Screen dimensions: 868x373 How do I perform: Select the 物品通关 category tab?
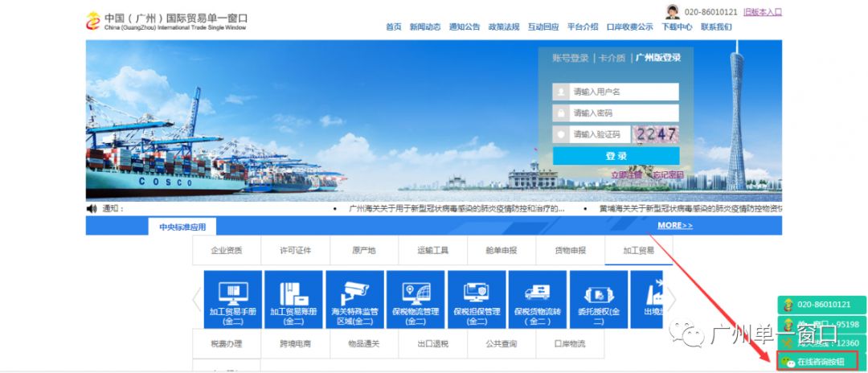364,344
